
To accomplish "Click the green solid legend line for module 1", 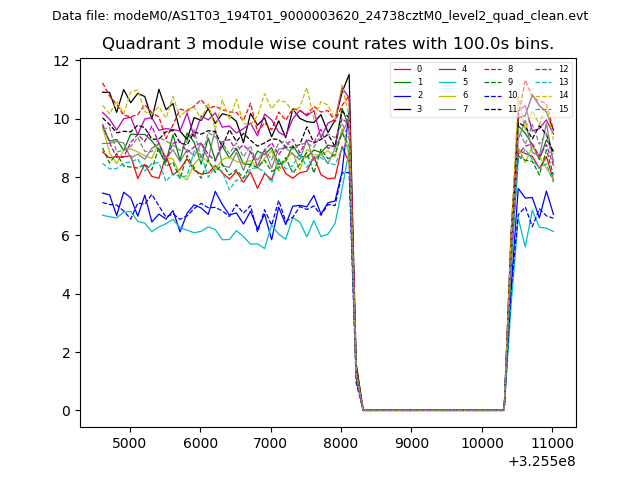I will [x=402, y=82].
